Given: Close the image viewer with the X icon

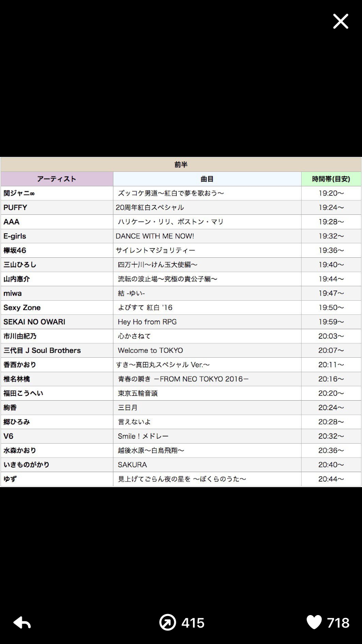Looking at the screenshot, I should [340, 21].
